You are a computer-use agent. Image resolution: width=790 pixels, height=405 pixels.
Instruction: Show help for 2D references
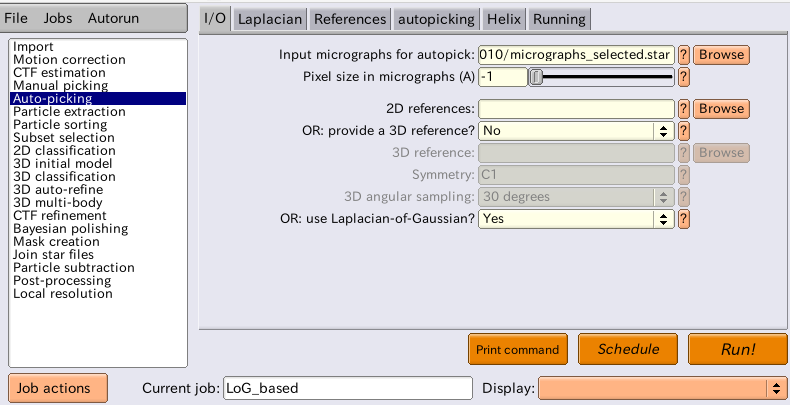[x=683, y=109]
